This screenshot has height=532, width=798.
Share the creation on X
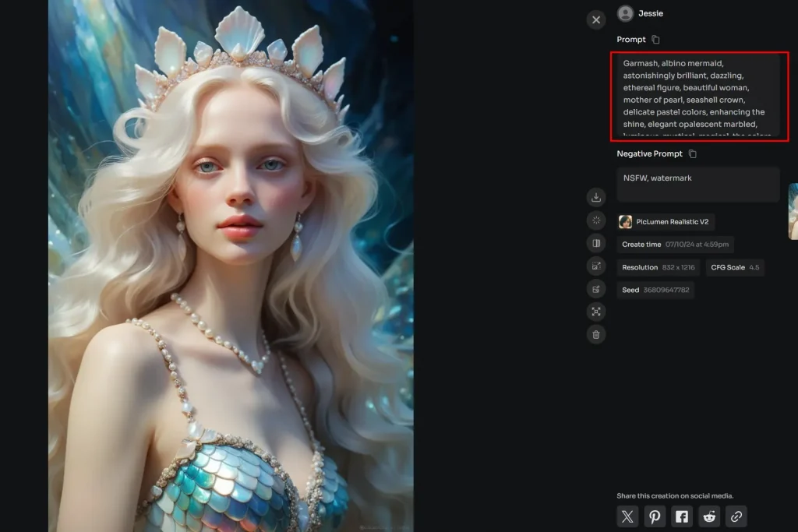[x=627, y=516]
